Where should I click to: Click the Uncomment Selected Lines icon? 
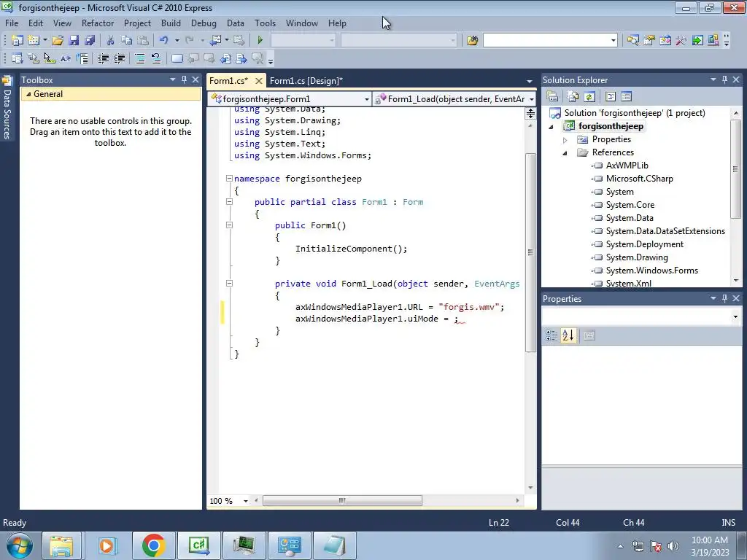pos(156,58)
